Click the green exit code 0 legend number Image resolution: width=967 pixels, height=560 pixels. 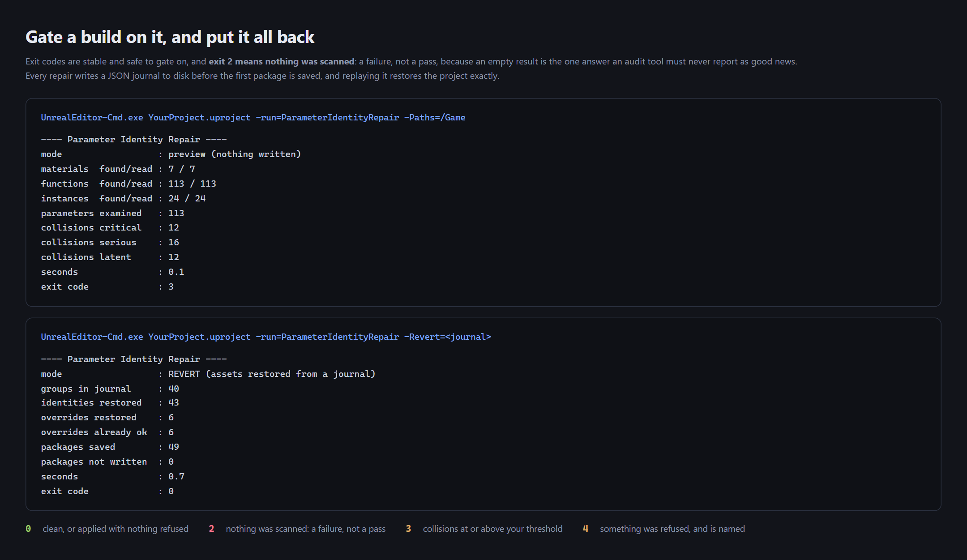point(28,529)
